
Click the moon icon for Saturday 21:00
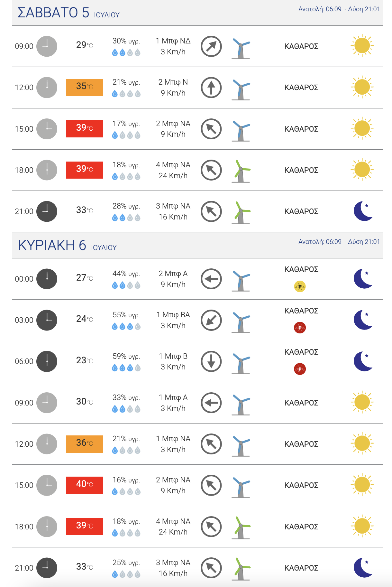click(363, 211)
